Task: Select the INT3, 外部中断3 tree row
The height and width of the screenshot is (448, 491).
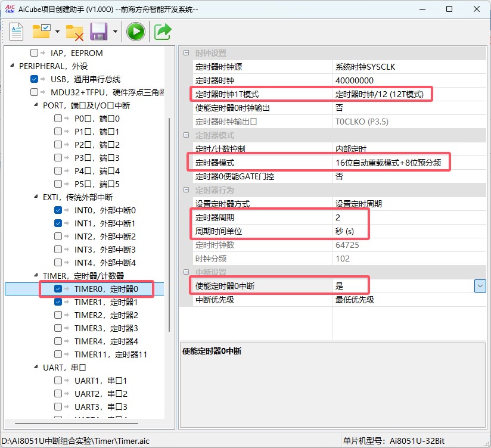Action: pos(105,250)
